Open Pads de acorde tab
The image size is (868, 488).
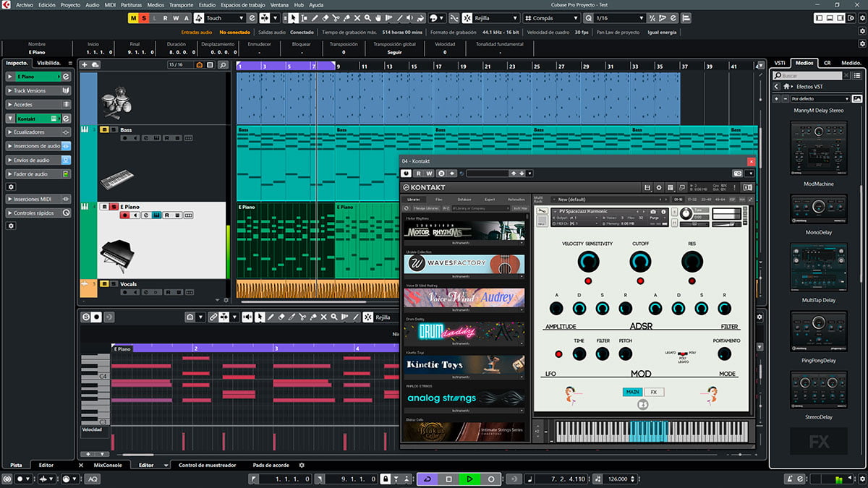pyautogui.click(x=271, y=465)
